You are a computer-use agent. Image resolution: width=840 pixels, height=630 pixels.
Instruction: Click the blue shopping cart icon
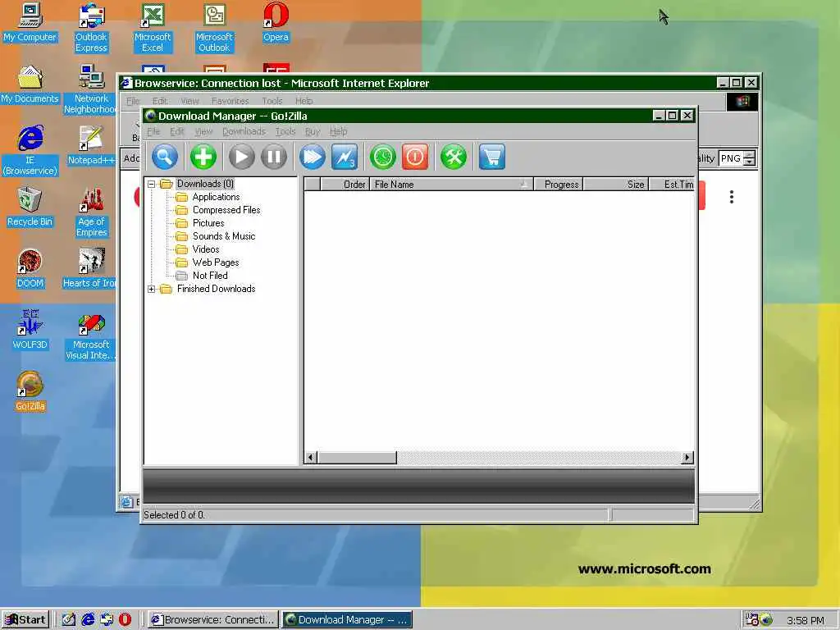[x=492, y=157]
